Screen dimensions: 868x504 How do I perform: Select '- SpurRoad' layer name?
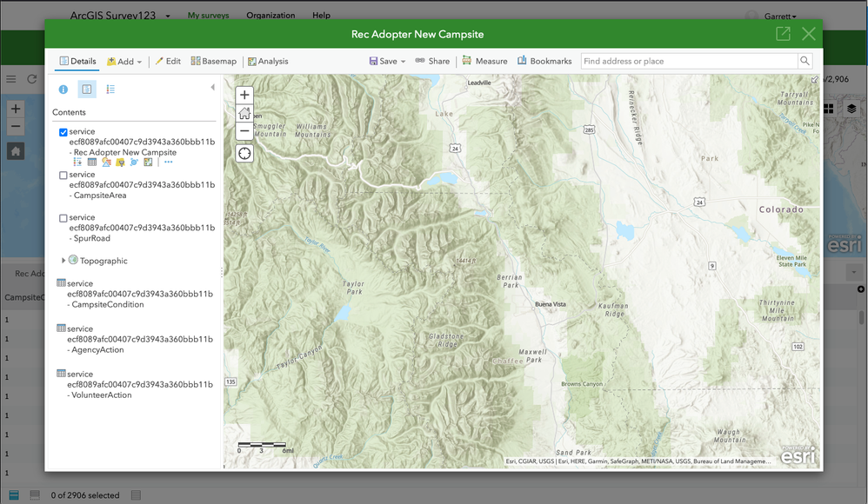click(90, 238)
